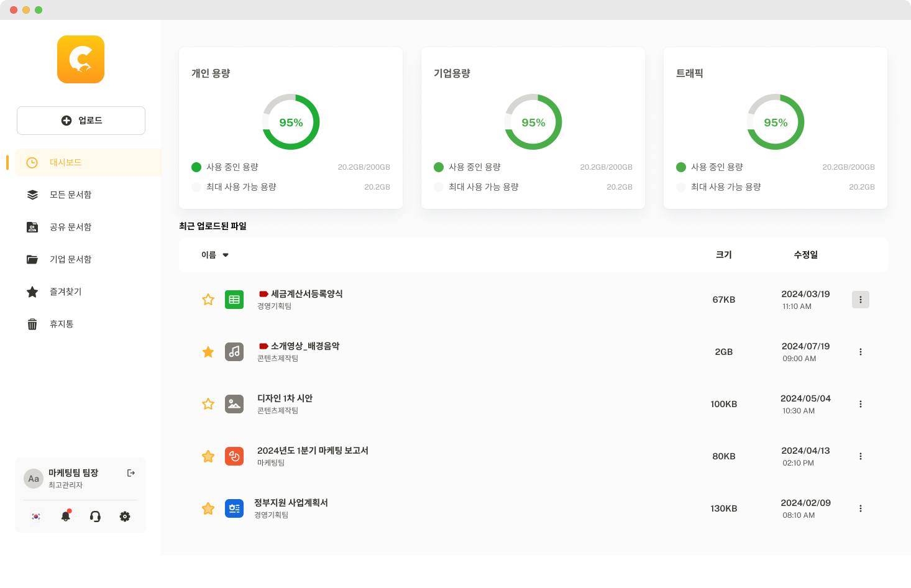The image size is (911, 588).
Task: Open 공유 문서함 in the sidebar
Action: (70, 227)
